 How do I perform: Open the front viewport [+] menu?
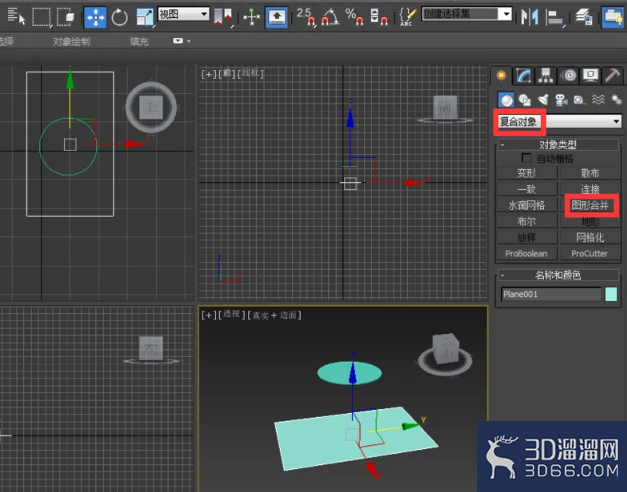[x=208, y=74]
